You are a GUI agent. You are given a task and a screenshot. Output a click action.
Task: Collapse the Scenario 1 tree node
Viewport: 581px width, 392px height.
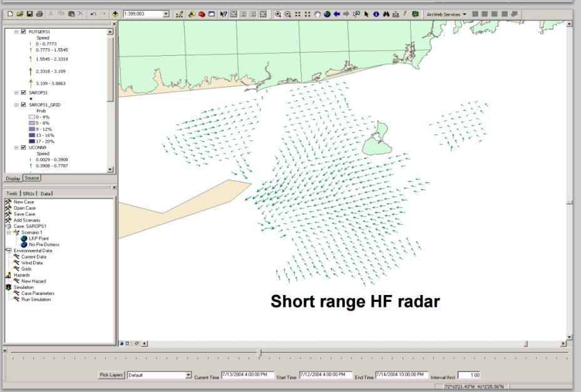(9, 232)
